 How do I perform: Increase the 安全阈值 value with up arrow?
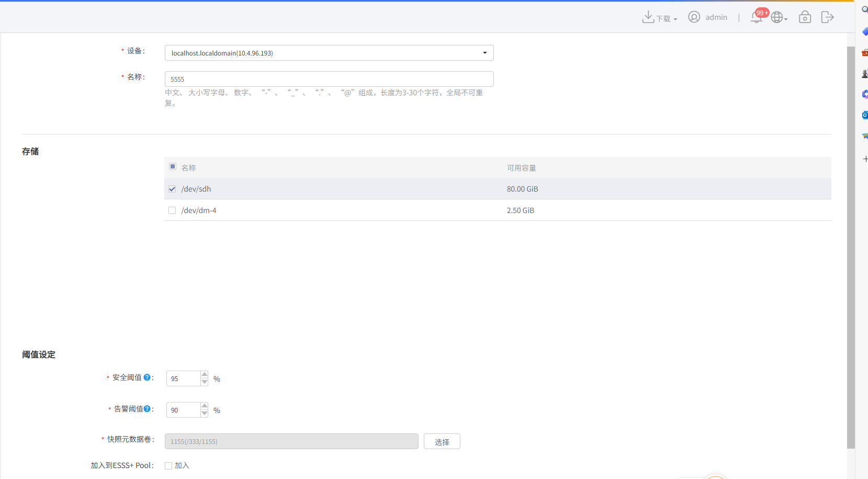pyautogui.click(x=205, y=374)
